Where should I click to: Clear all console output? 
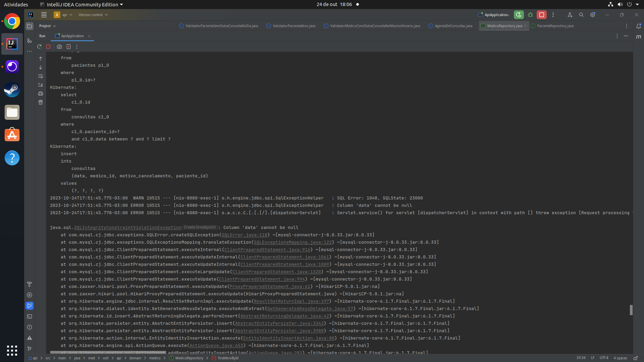pyautogui.click(x=41, y=102)
